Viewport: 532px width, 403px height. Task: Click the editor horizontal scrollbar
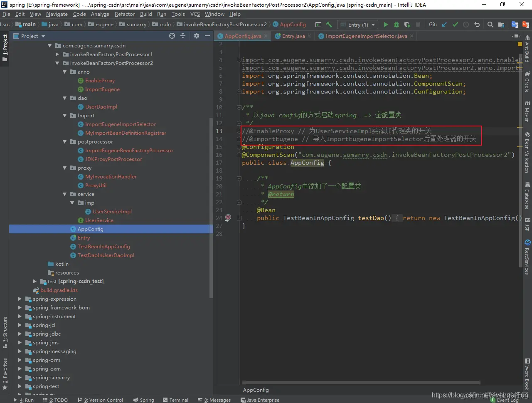[x=361, y=382]
